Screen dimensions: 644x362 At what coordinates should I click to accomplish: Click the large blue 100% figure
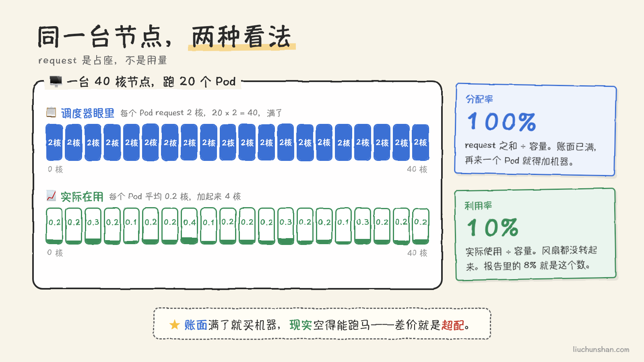(502, 121)
